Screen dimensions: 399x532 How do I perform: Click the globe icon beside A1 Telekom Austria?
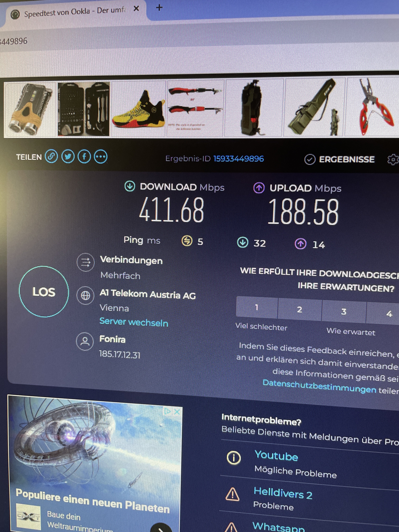(x=85, y=295)
